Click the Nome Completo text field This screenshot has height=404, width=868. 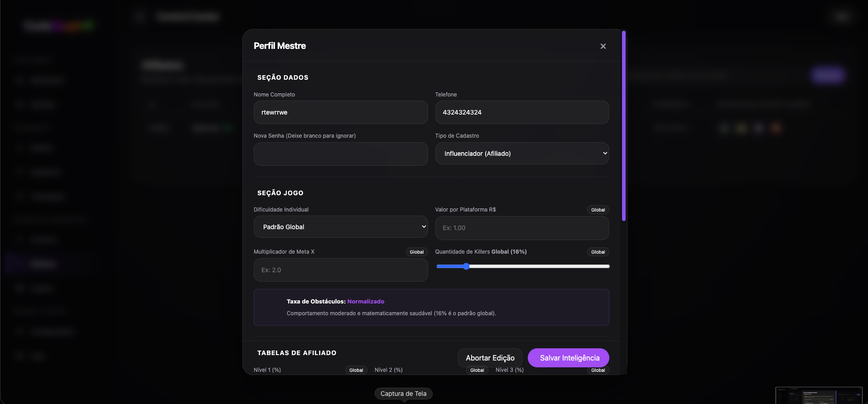pos(341,112)
